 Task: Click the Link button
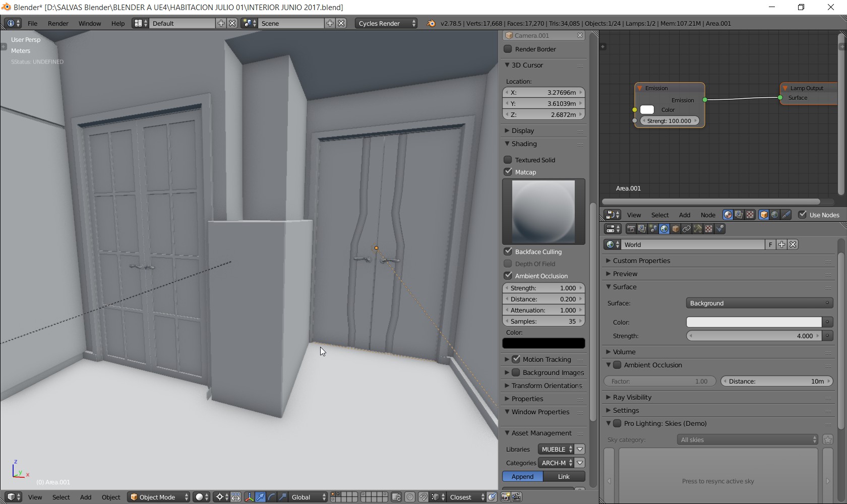point(564,476)
